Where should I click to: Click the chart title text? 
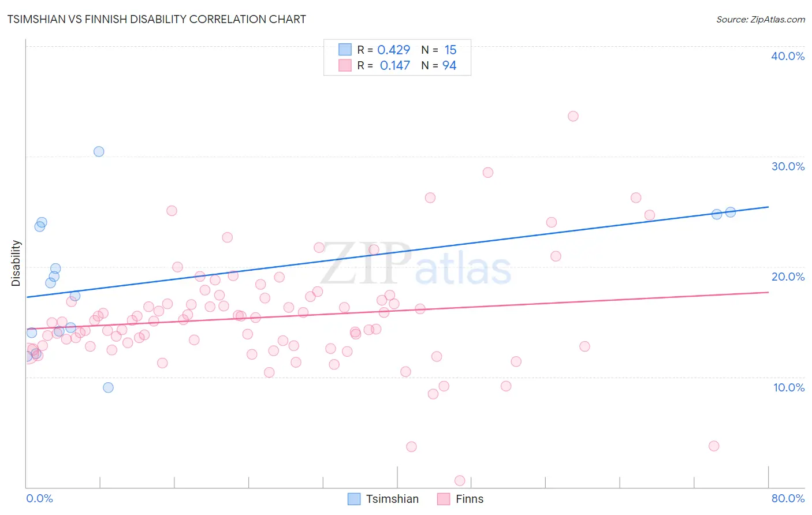(x=157, y=19)
